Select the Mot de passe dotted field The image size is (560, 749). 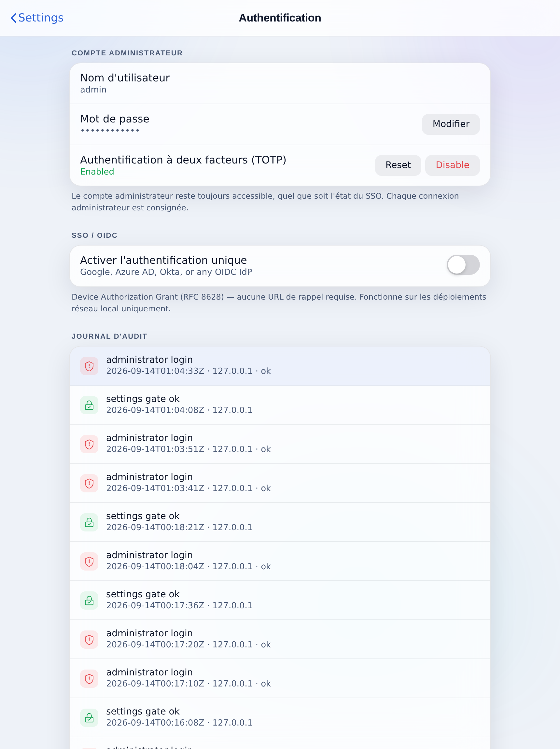tap(110, 130)
